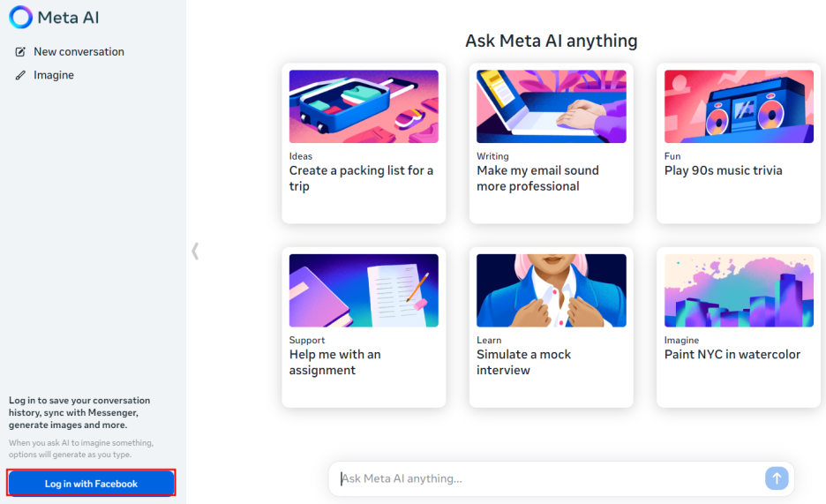The height and width of the screenshot is (504, 826).
Task: Choose "Simulate a mock interview" prompt
Action: point(523,362)
